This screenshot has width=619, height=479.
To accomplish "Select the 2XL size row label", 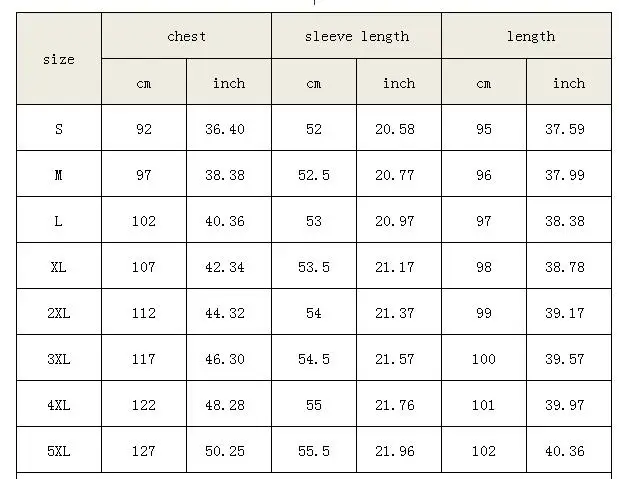I will click(x=59, y=312).
